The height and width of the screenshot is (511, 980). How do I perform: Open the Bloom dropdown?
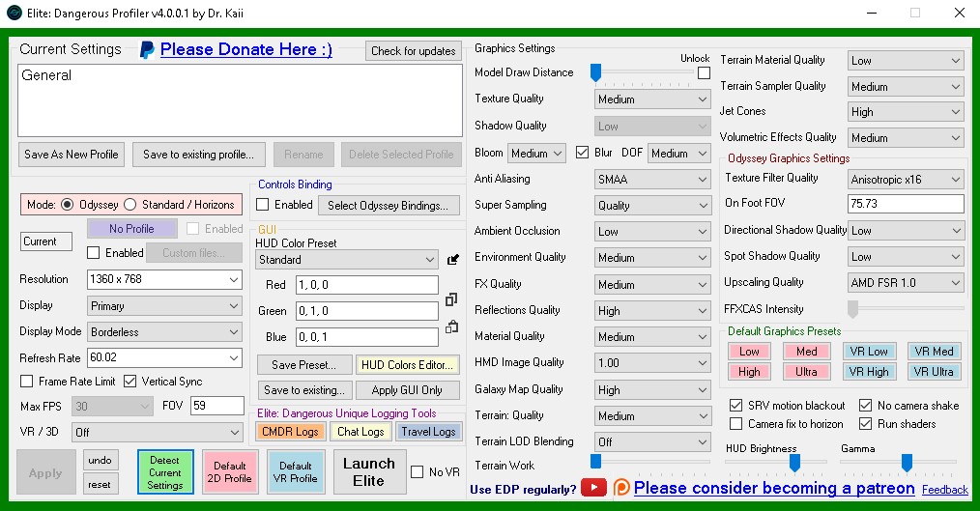(536, 153)
